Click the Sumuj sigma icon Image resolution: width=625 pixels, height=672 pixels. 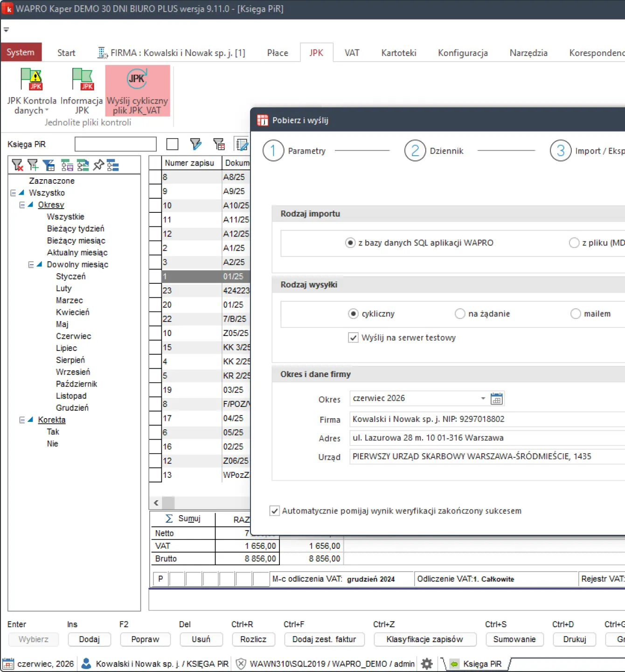(x=169, y=518)
